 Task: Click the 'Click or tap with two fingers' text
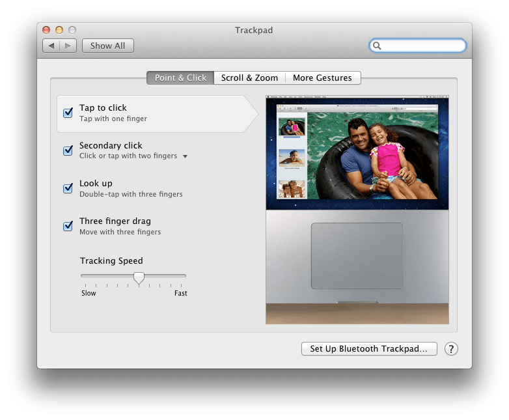tap(128, 156)
